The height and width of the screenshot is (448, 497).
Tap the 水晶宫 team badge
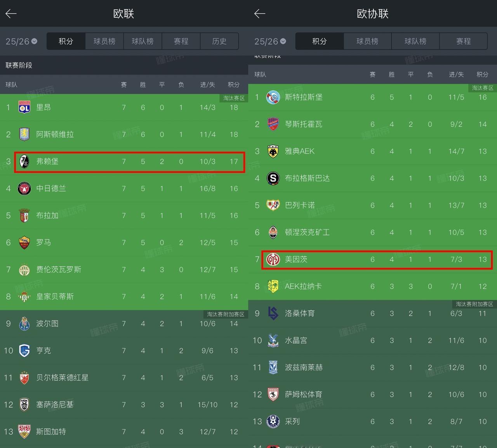tap(273, 340)
